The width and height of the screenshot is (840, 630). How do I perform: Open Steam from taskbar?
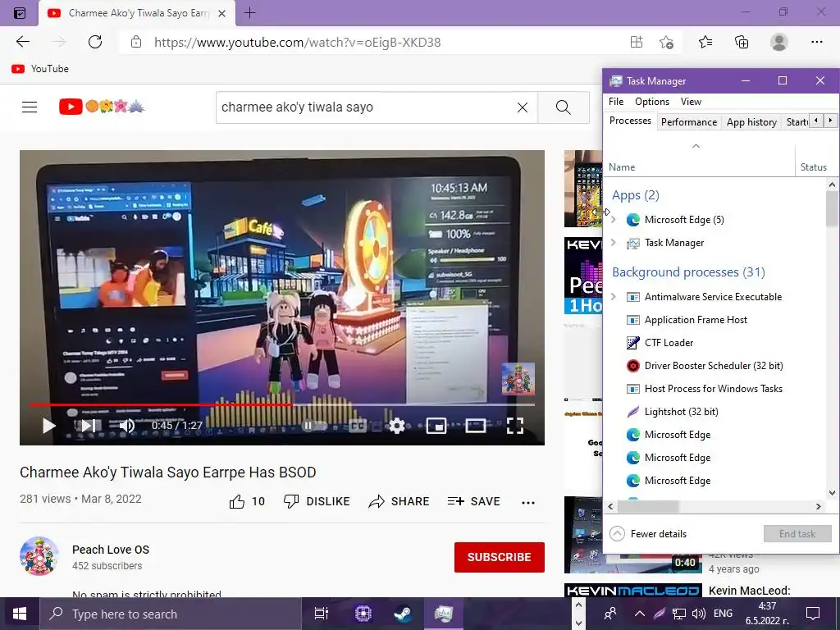pyautogui.click(x=403, y=614)
